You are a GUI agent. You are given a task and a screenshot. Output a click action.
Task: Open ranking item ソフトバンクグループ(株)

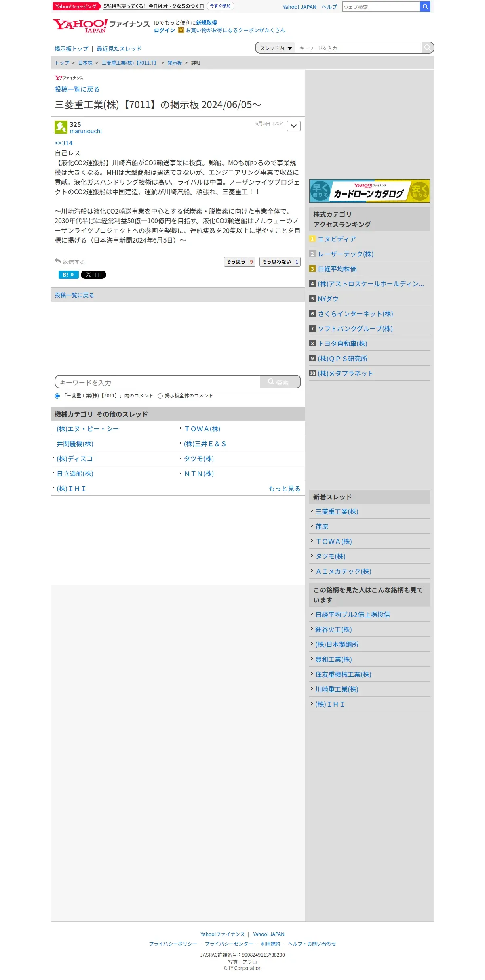click(x=355, y=329)
